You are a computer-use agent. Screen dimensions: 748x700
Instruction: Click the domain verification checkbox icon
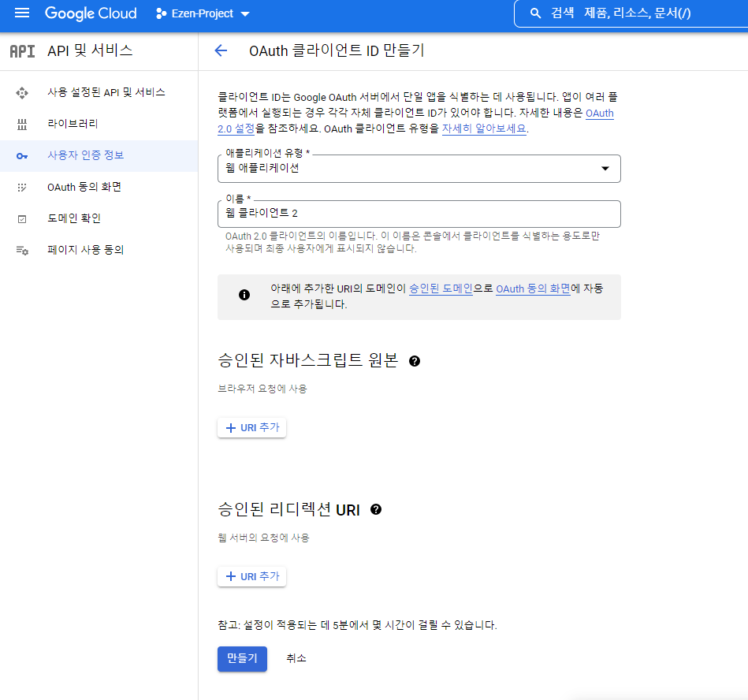pos(22,219)
